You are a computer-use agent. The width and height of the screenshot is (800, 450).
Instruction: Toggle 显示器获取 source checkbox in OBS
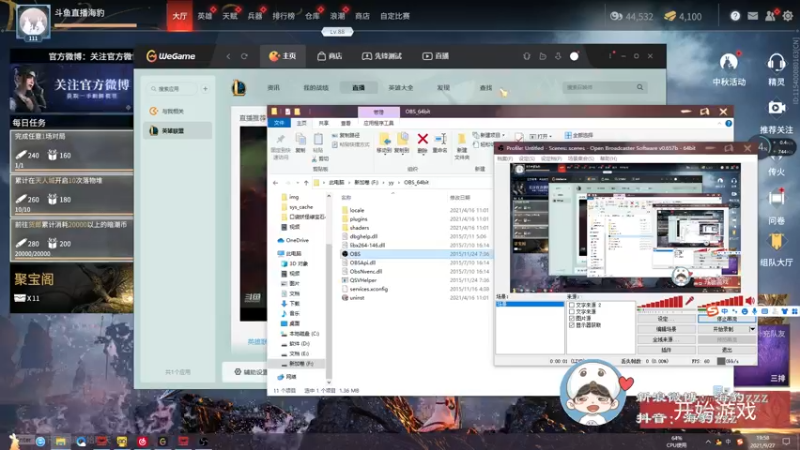pos(571,325)
